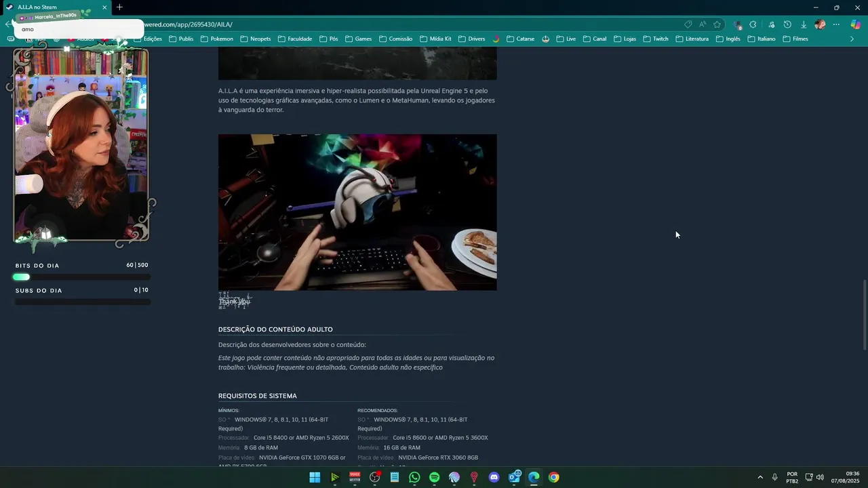The height and width of the screenshot is (488, 868).
Task: Open the Italiano bookmarks folder
Action: tap(761, 39)
